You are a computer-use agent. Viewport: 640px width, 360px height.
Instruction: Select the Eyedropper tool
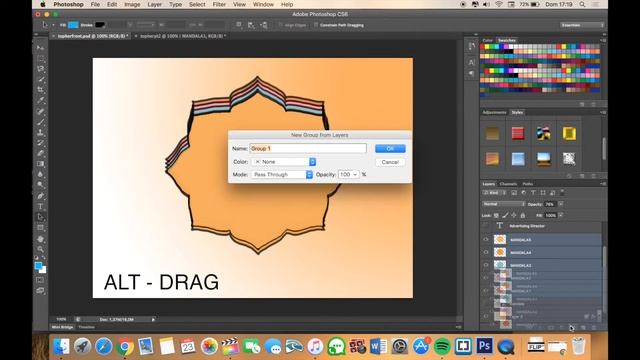40,100
